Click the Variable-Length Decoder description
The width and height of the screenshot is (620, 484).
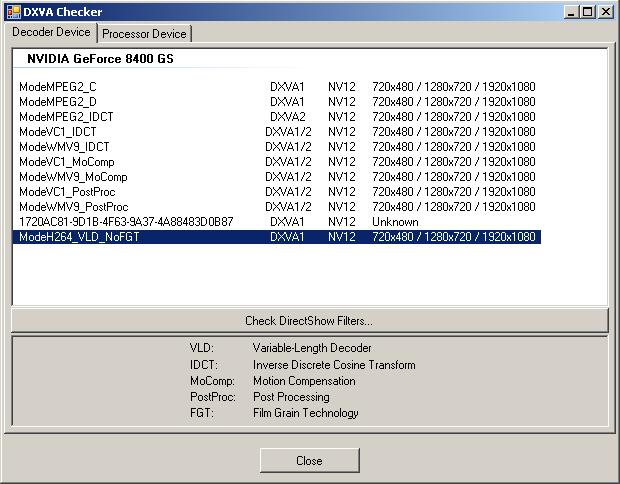(x=312, y=348)
